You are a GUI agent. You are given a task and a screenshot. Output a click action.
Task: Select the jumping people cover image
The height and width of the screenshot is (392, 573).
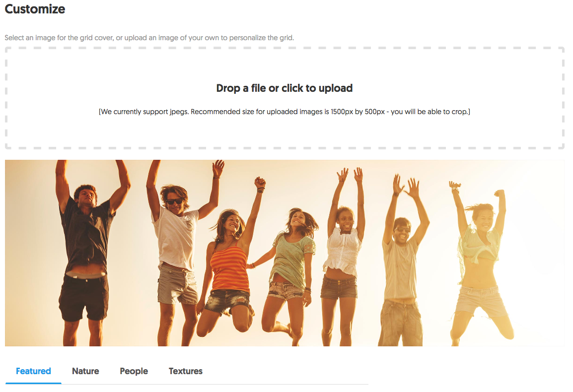285,253
